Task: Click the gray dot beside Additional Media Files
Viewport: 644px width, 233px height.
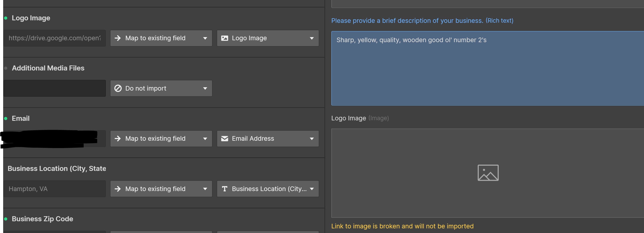Action: coord(6,68)
